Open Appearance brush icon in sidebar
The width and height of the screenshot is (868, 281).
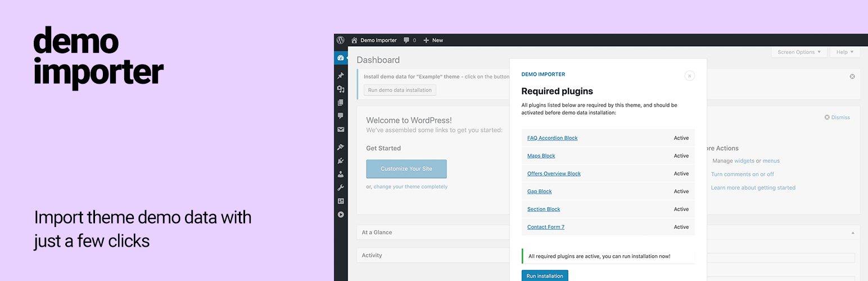(341, 147)
